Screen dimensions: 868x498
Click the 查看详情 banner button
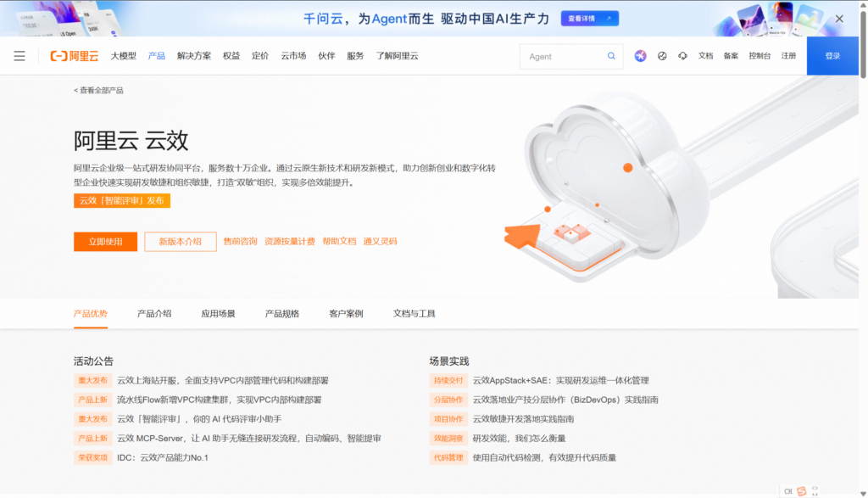pos(590,19)
